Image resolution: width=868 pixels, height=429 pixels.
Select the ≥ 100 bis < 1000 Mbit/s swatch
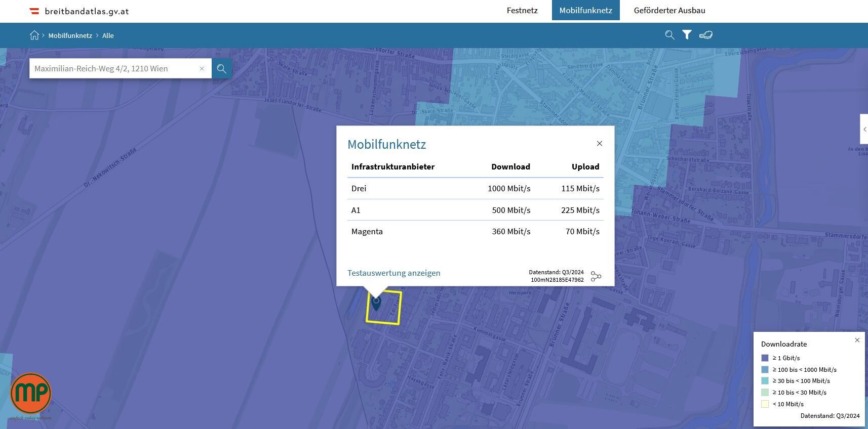pos(765,369)
